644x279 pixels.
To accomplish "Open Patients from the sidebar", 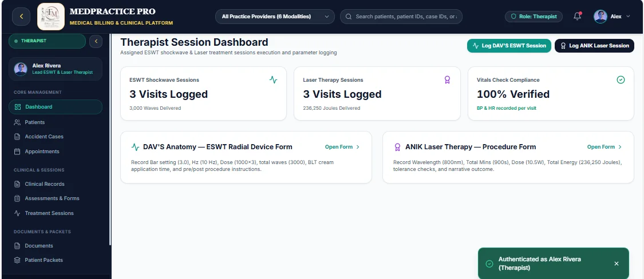I will point(56,122).
